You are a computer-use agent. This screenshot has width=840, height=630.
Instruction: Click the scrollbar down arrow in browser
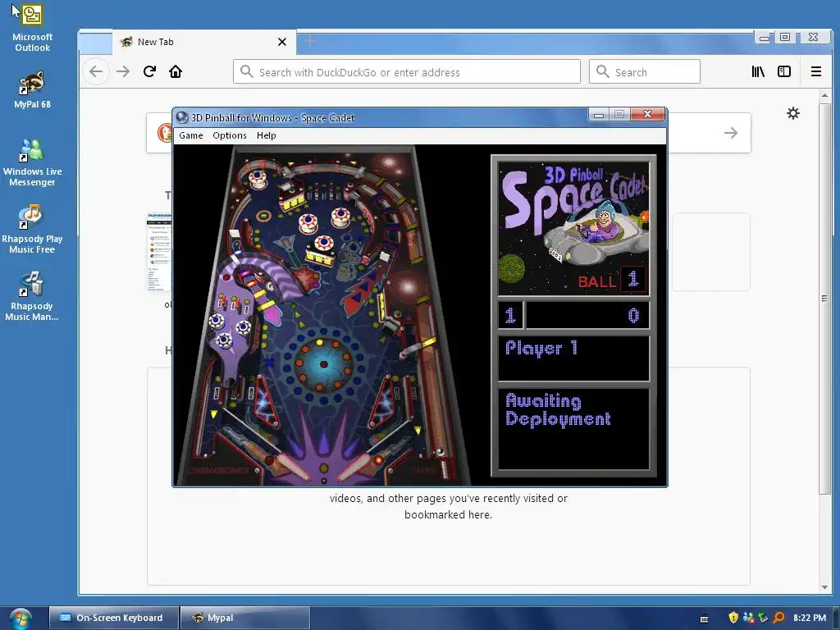(x=825, y=587)
